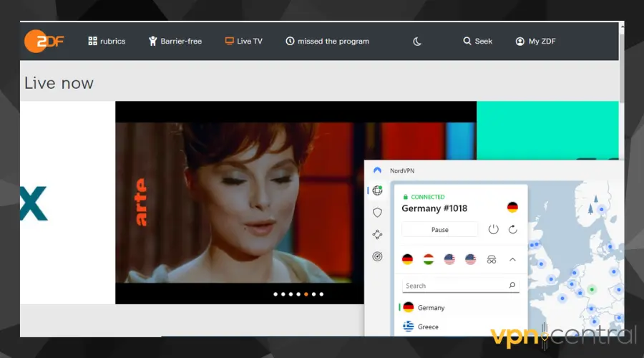Open NordVPN Meshnet icon
This screenshot has width=644, height=358.
coord(377,234)
